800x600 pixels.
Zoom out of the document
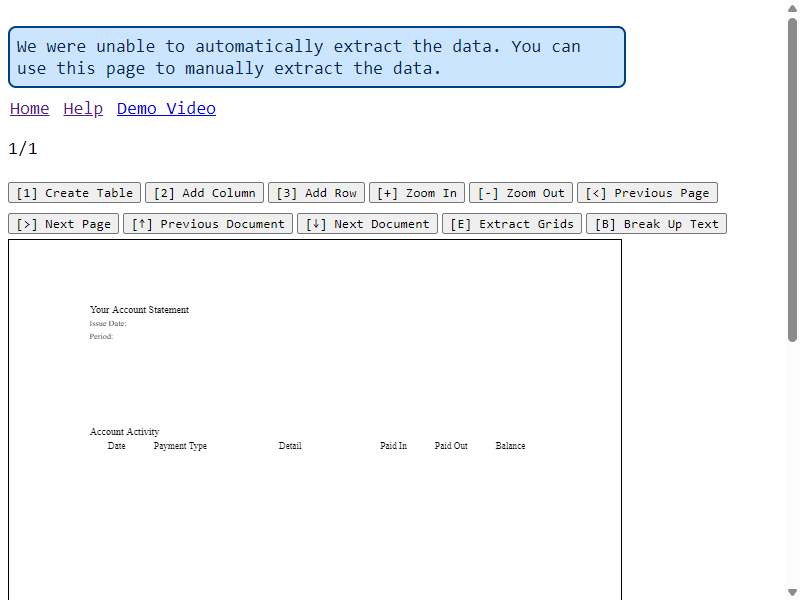tap(521, 193)
